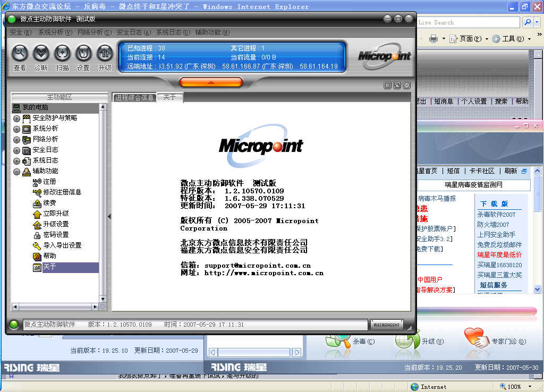The image size is (544, 392).
Task: Open the 杀毒软件2007 download link
Action: [x=496, y=215]
